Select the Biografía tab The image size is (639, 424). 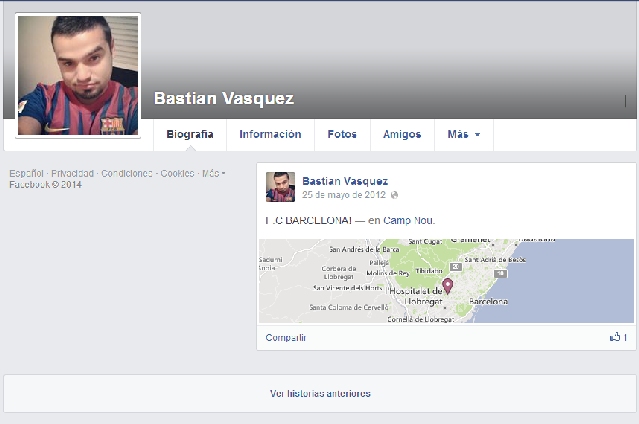coord(190,135)
